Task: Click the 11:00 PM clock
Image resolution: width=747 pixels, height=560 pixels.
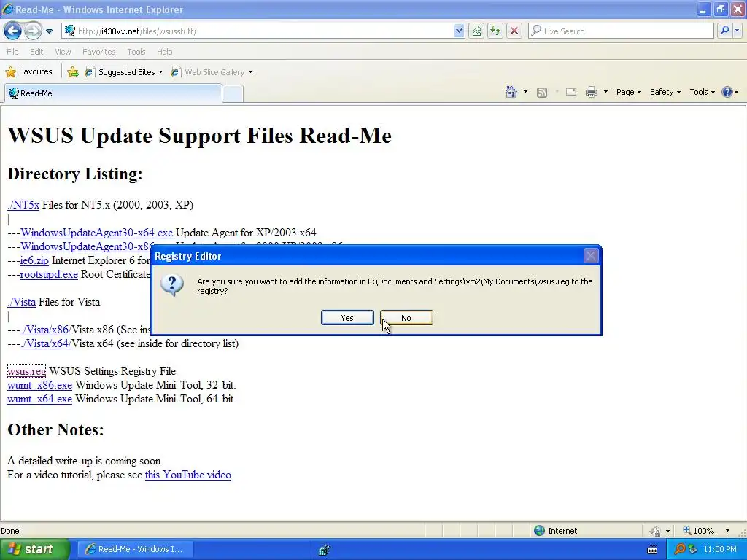Action: point(720,549)
